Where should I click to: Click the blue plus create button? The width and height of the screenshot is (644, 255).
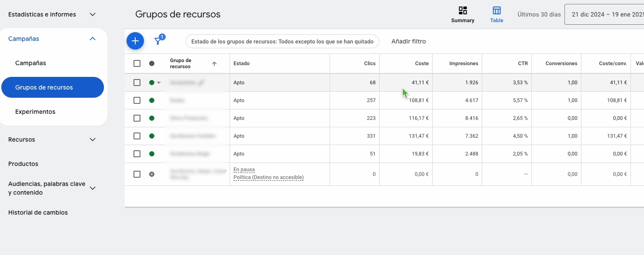pos(135,41)
